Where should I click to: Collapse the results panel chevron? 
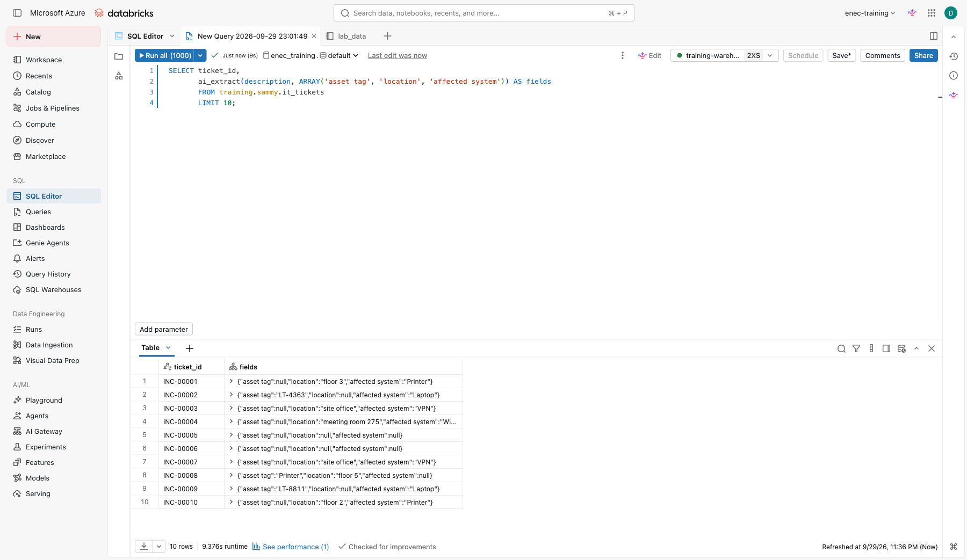[917, 348]
